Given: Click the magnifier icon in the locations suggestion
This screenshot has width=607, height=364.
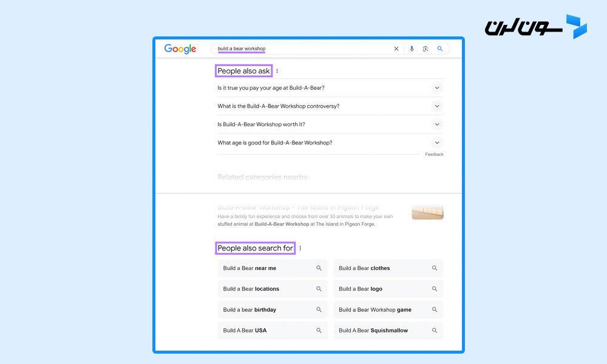Looking at the screenshot, I should pyautogui.click(x=319, y=289).
